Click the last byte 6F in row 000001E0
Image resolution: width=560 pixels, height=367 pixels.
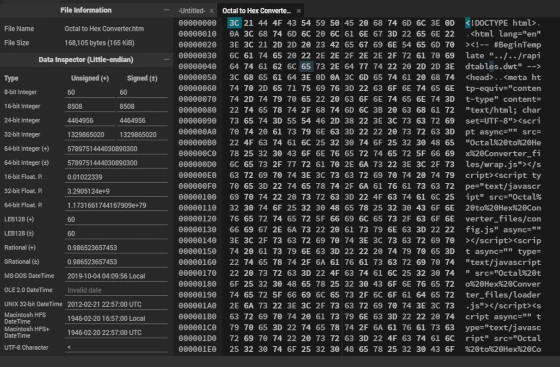point(449,349)
